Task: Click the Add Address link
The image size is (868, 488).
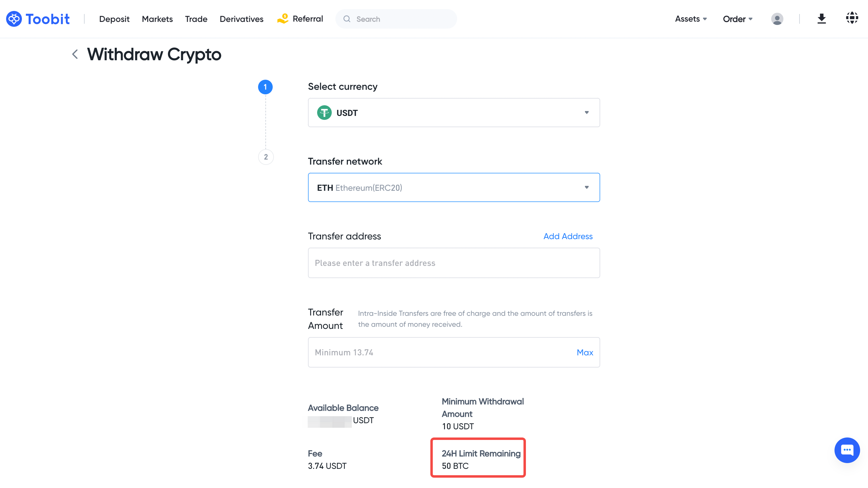Action: (x=568, y=236)
